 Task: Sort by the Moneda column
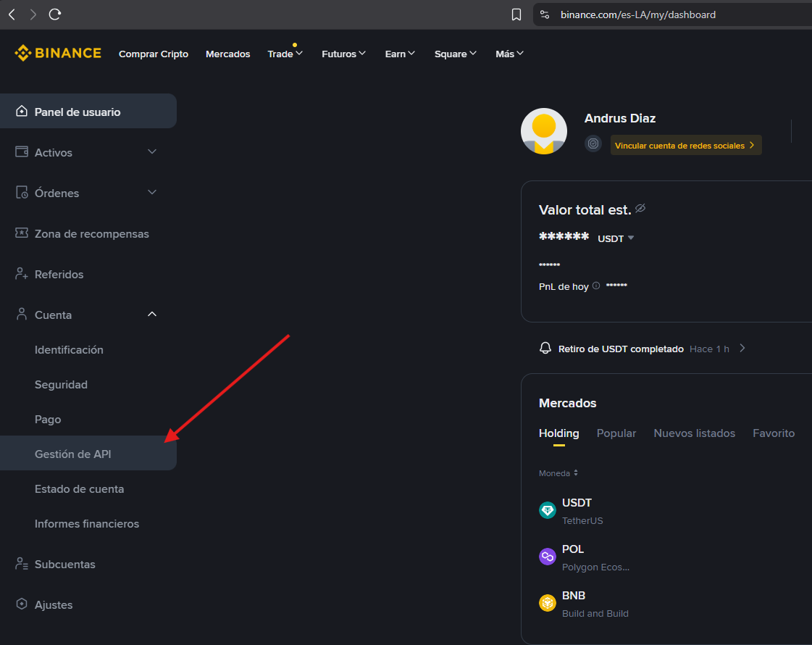pyautogui.click(x=558, y=473)
